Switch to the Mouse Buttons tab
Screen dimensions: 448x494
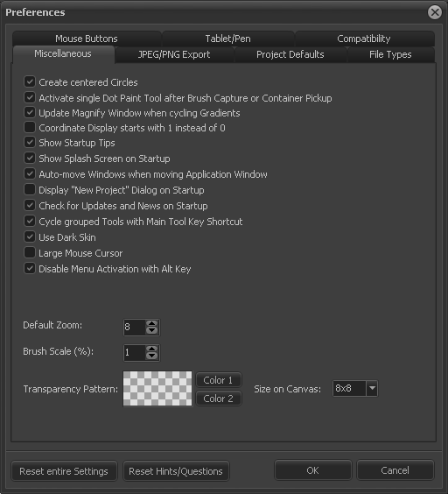coord(87,39)
